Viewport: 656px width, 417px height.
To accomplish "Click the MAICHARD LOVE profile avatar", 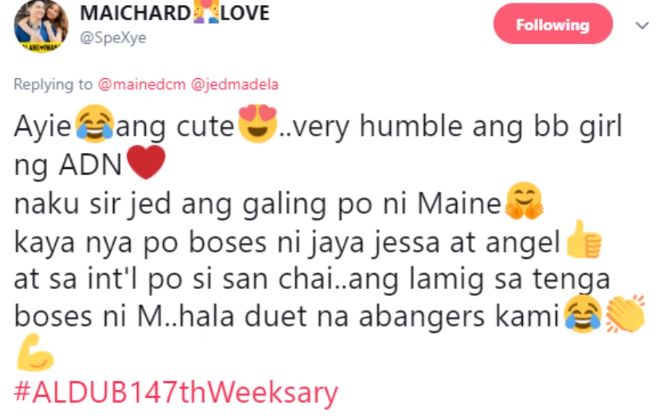I will (x=41, y=26).
